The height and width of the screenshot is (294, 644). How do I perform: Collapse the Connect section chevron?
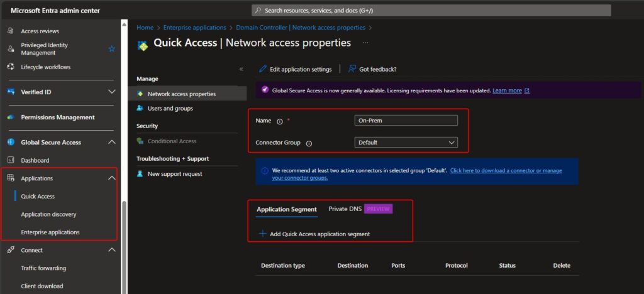(112, 250)
